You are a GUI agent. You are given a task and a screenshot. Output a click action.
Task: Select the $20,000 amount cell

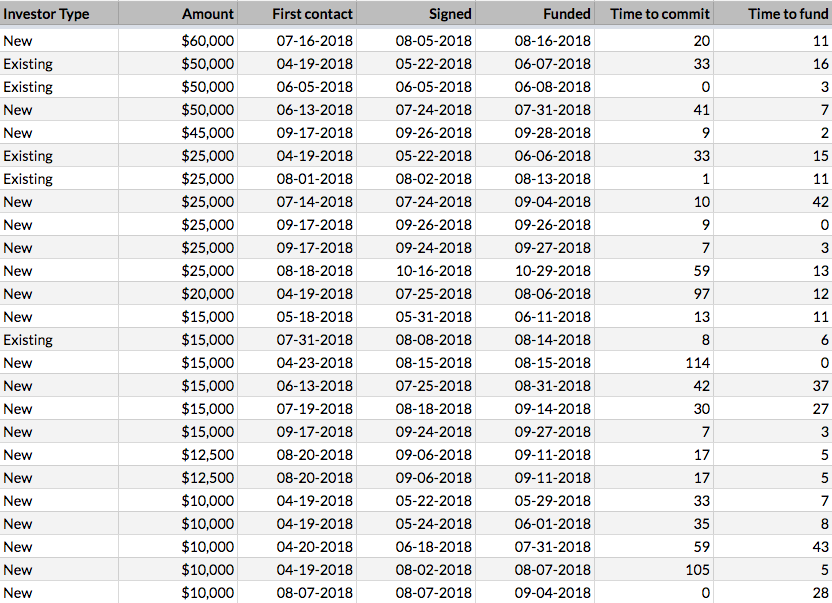tap(207, 294)
